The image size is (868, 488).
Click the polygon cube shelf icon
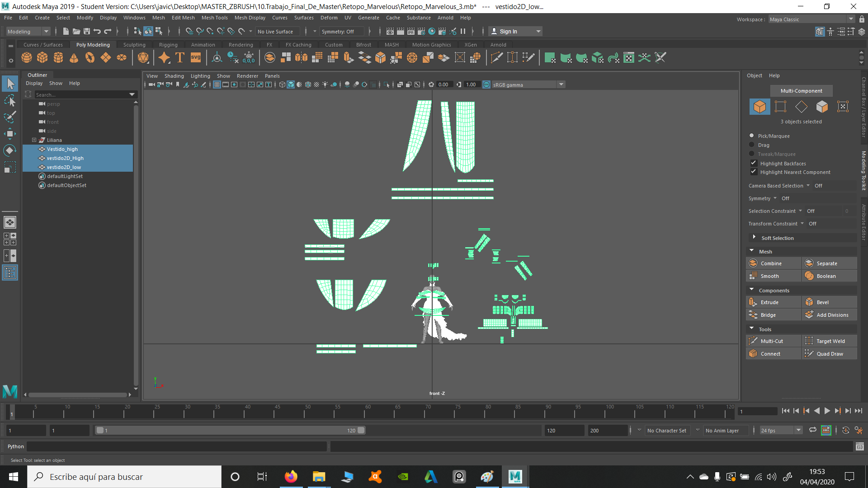(x=42, y=58)
